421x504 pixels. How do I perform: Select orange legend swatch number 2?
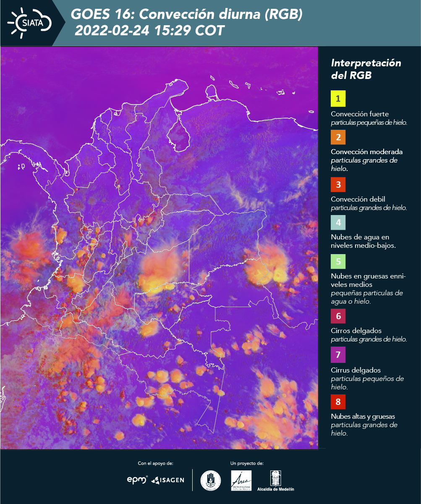pyautogui.click(x=338, y=137)
